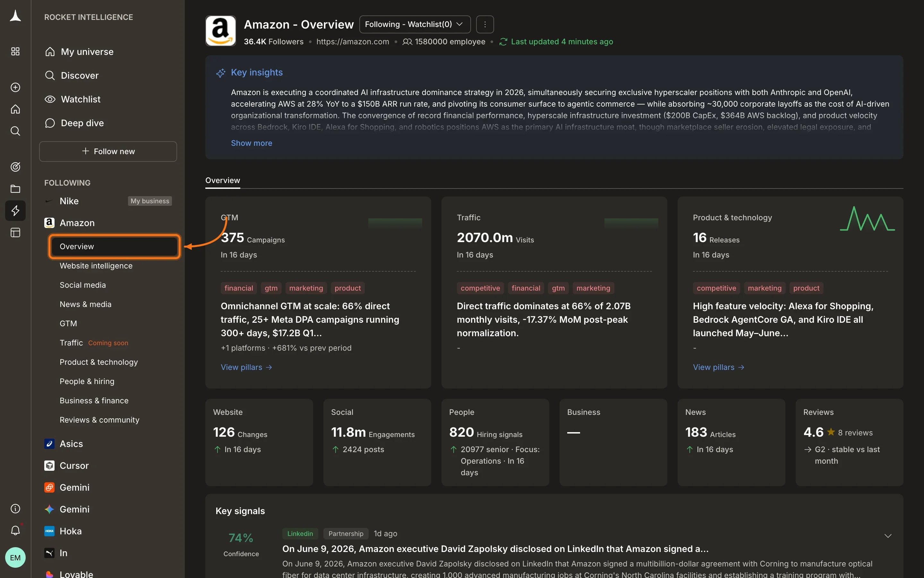Expand the first key signal chevron

888,536
